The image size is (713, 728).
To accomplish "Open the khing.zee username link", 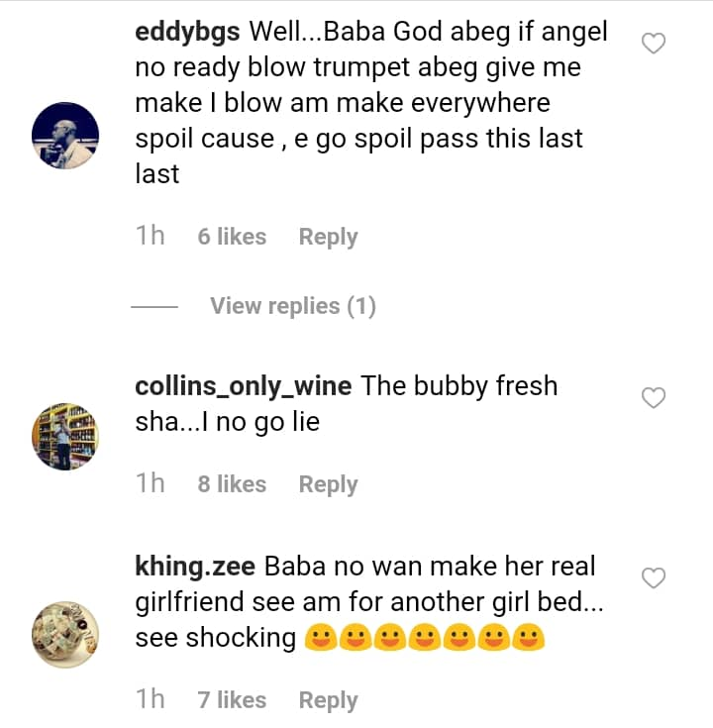I will [x=195, y=567].
